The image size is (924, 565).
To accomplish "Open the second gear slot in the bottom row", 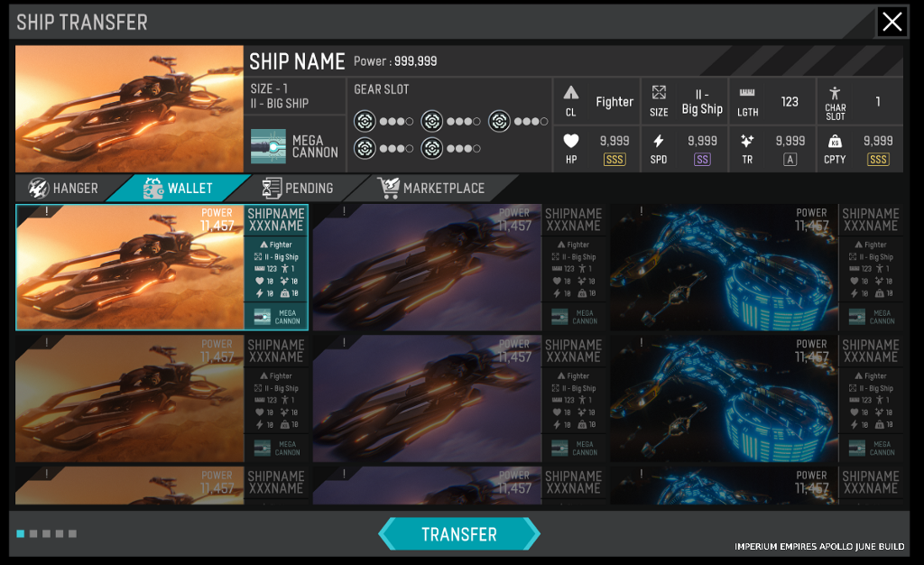I will (432, 148).
